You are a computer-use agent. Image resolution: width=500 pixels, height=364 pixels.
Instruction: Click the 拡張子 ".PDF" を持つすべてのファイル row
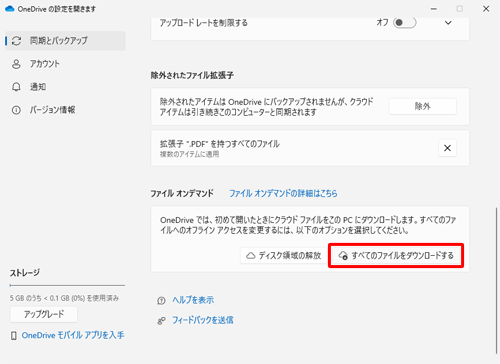point(310,148)
